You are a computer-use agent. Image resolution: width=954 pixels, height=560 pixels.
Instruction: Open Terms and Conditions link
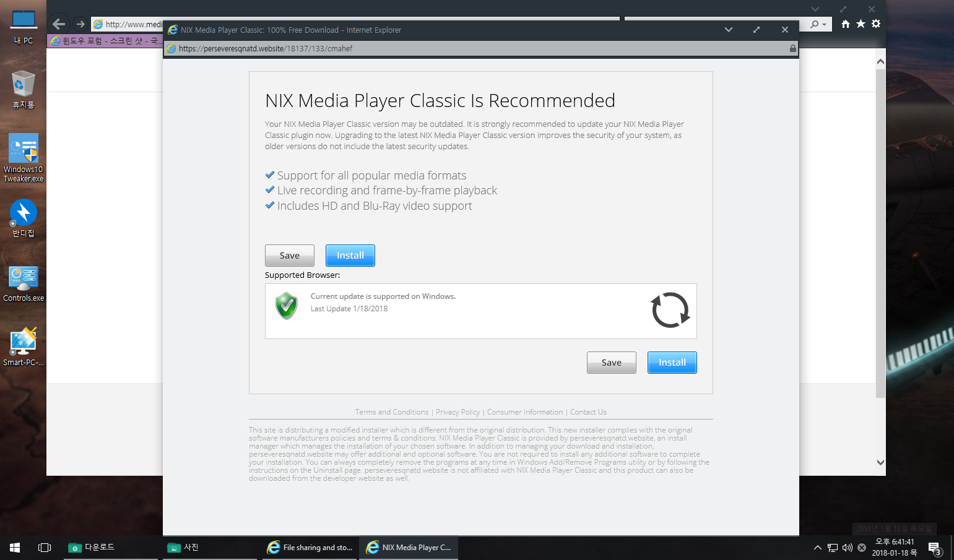click(392, 412)
